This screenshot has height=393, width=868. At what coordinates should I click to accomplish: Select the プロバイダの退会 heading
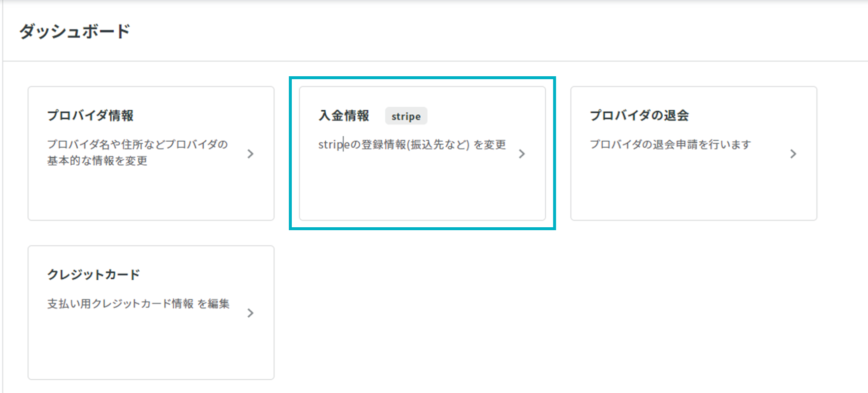pos(639,116)
